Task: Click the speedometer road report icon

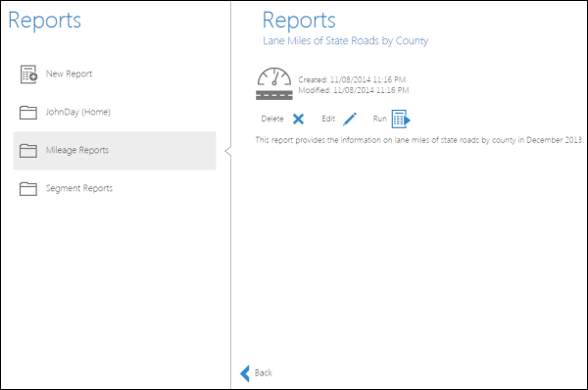Action: click(x=274, y=83)
